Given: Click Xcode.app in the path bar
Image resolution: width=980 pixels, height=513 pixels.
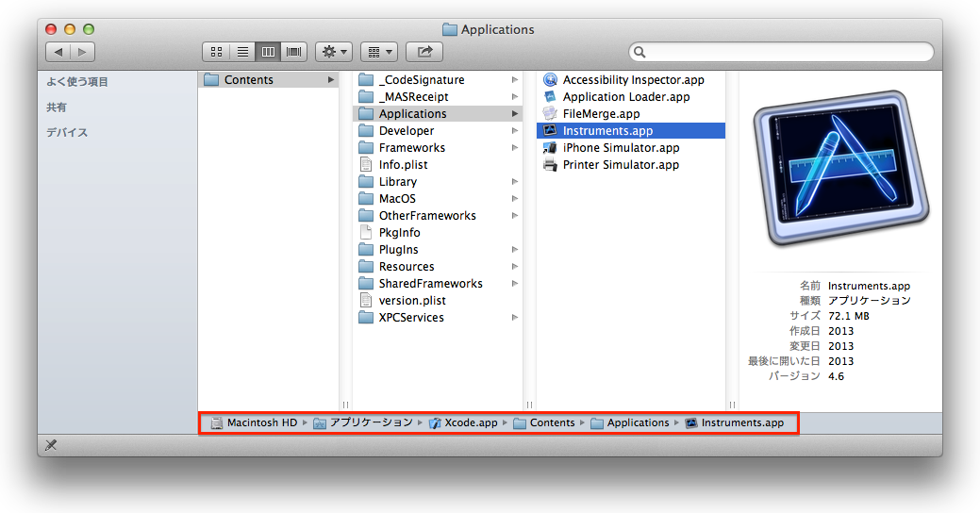Looking at the screenshot, I should tap(463, 423).
